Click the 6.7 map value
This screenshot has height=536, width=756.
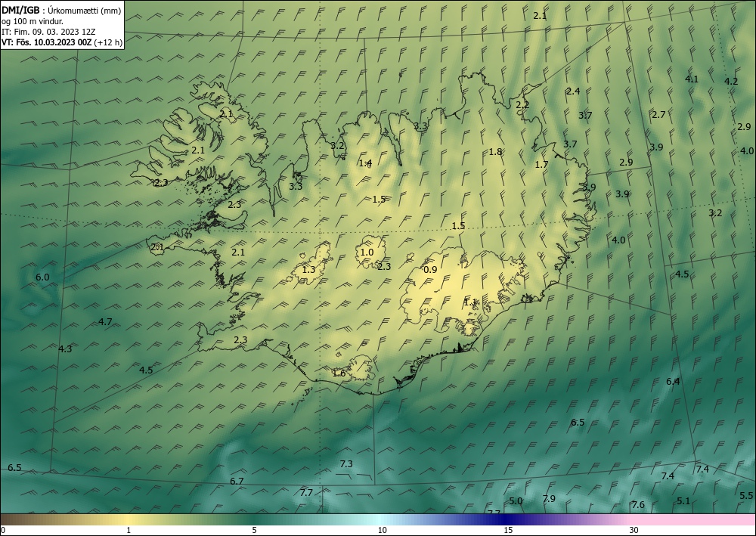click(x=237, y=481)
